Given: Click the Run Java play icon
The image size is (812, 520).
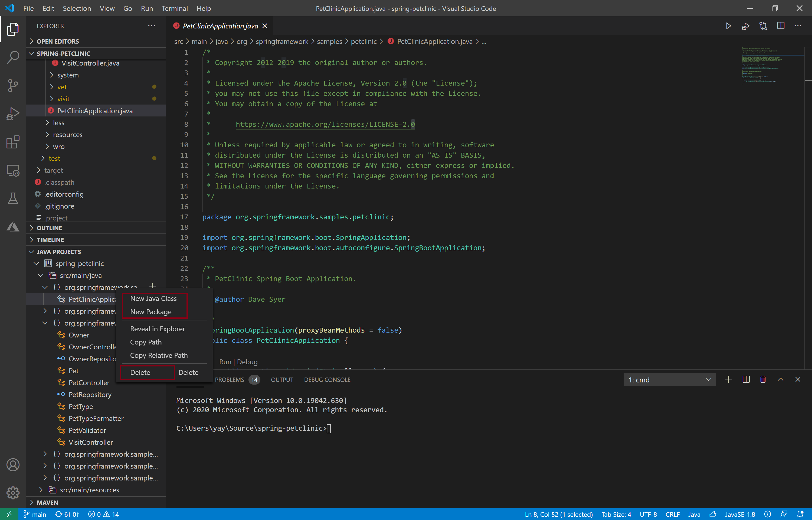Looking at the screenshot, I should 728,26.
